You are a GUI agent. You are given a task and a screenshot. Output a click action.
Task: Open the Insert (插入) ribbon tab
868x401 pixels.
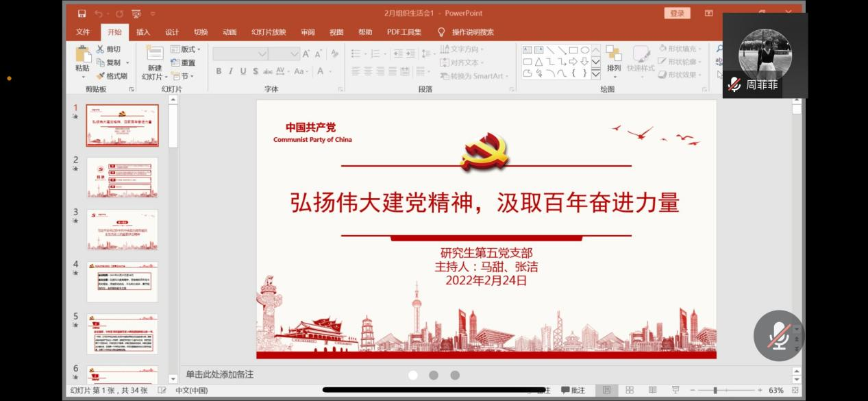(x=143, y=32)
